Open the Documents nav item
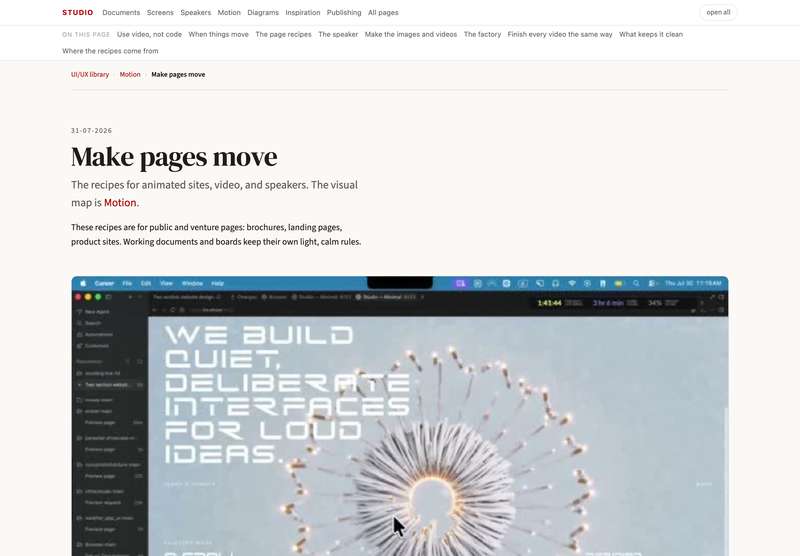Viewport: 800px width, 556px height. coord(121,12)
